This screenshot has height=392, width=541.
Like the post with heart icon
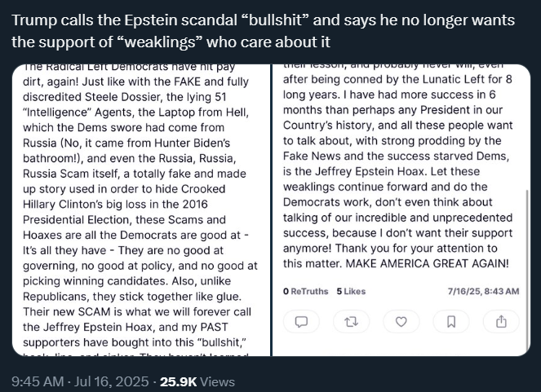[401, 322]
